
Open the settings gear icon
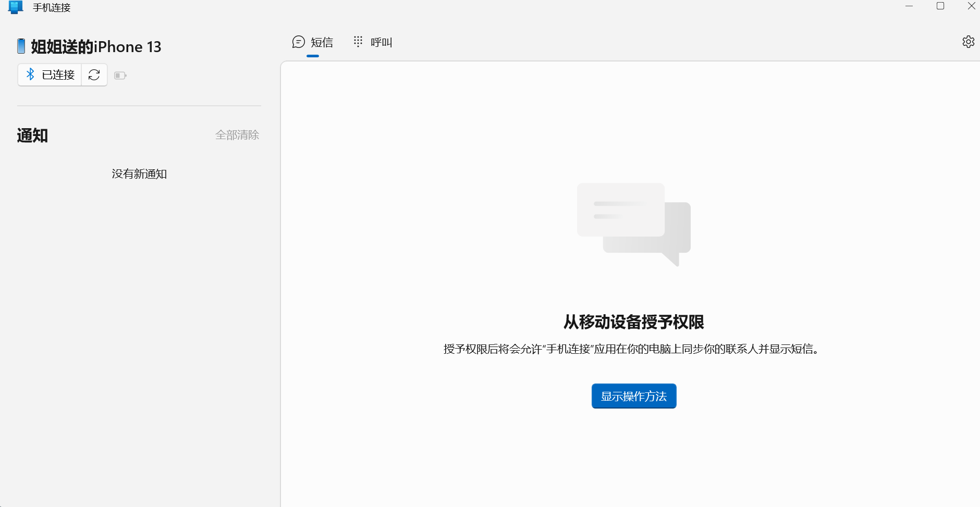point(968,42)
